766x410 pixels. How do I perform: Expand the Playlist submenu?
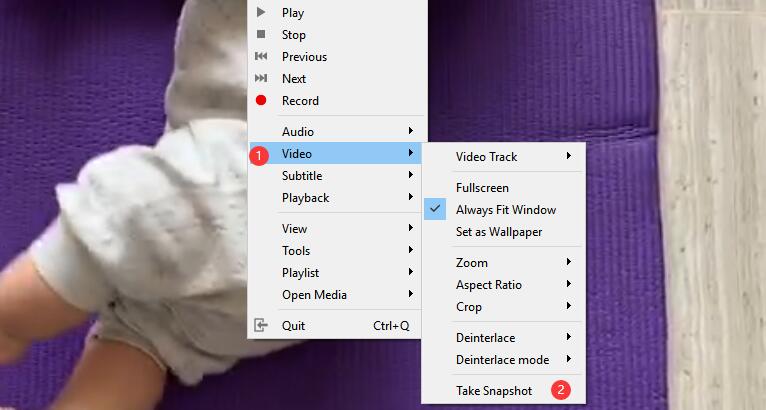(335, 272)
